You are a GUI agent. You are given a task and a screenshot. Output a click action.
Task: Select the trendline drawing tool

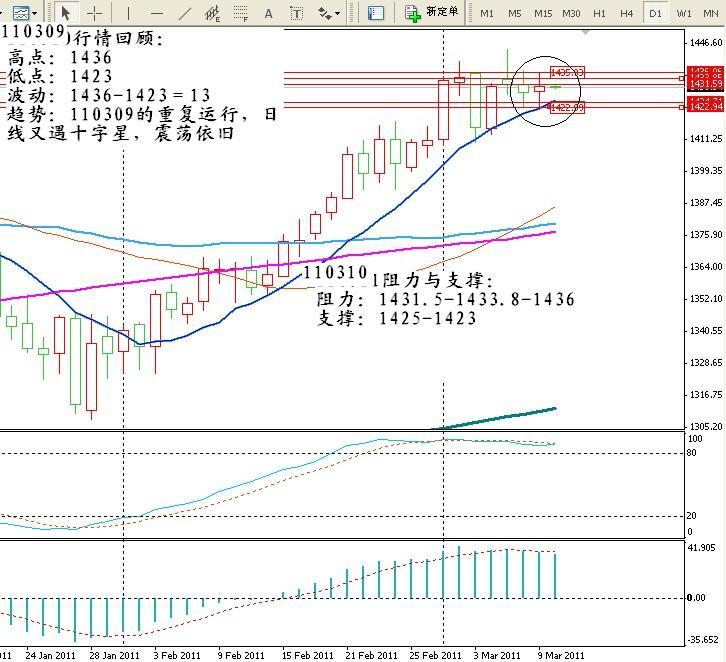click(184, 13)
